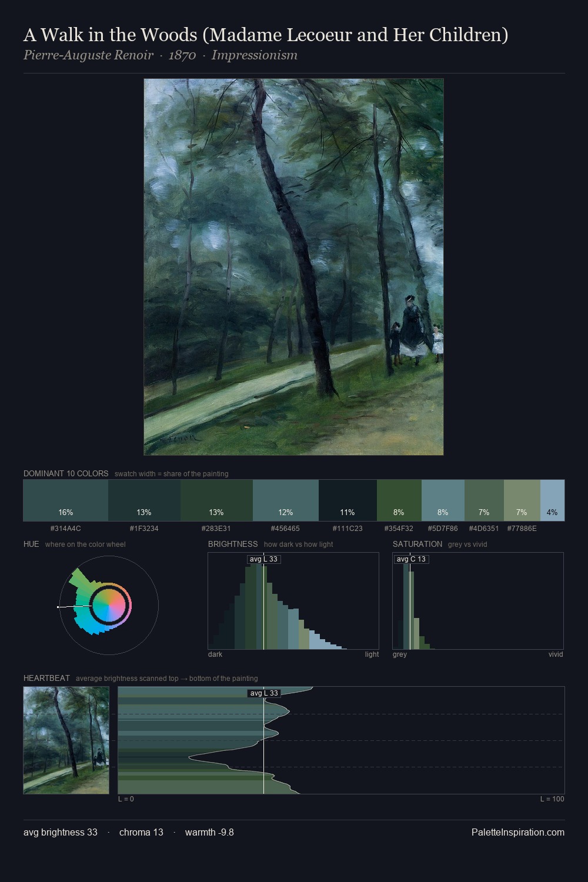Click the heartbeat brightness profile chart
This screenshot has width=588, height=882.
pyautogui.click(x=341, y=740)
